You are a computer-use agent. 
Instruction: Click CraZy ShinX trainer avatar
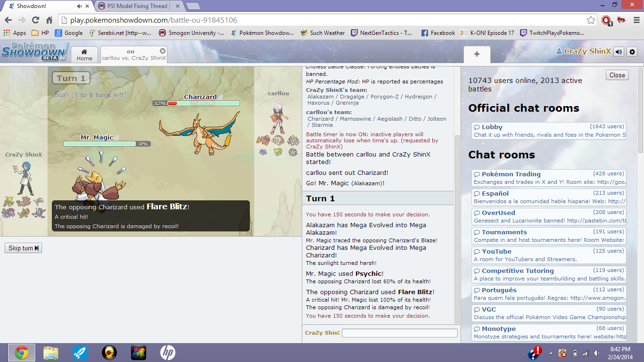23,178
